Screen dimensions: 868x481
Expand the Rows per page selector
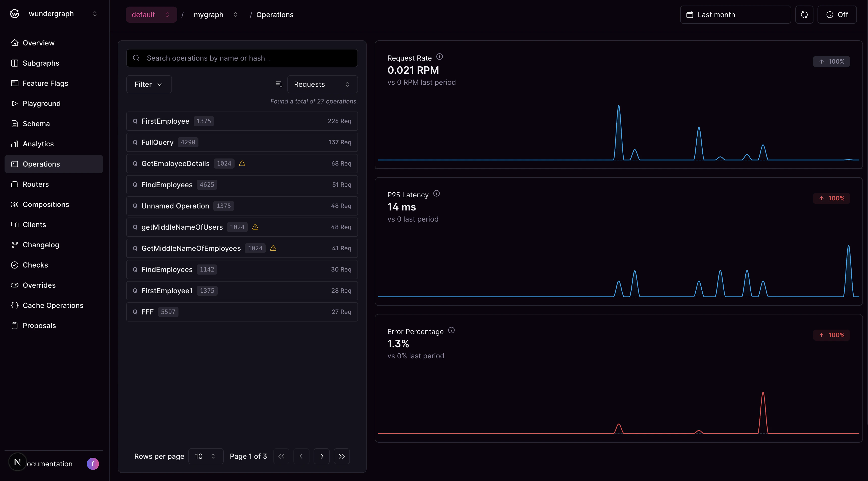(x=205, y=456)
